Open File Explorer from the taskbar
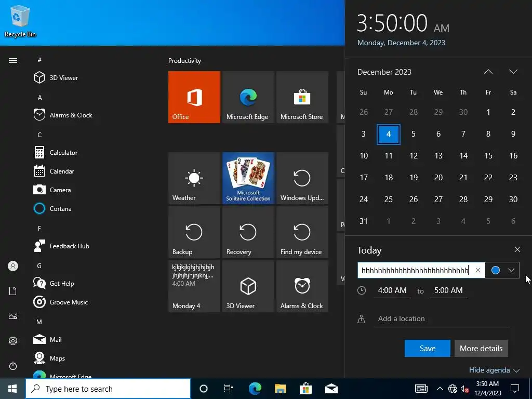Image resolution: width=532 pixels, height=399 pixels. tap(280, 389)
